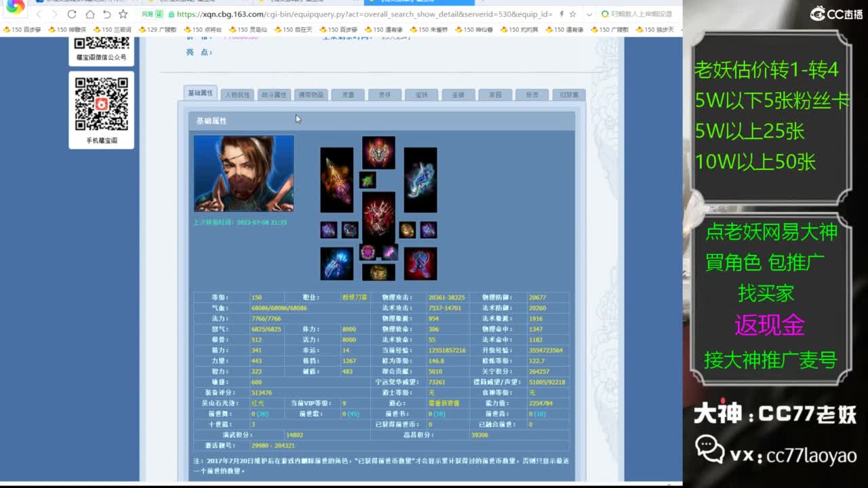Viewport: 868px width, 488px height.
Task: Open the golden belt icon at bottom center
Action: [x=378, y=272]
